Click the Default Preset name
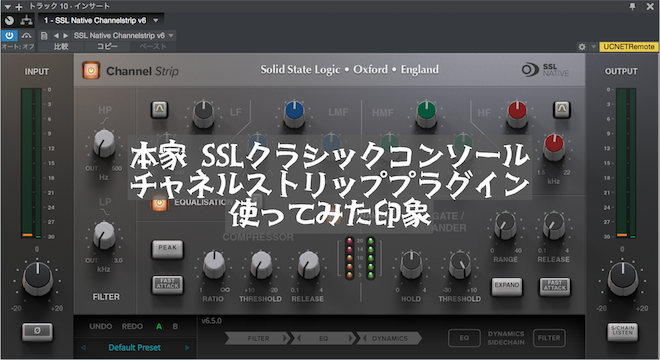 (x=135, y=348)
